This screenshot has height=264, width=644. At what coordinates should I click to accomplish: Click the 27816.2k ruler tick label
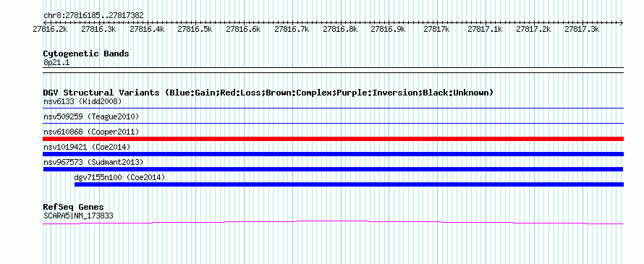(51, 29)
